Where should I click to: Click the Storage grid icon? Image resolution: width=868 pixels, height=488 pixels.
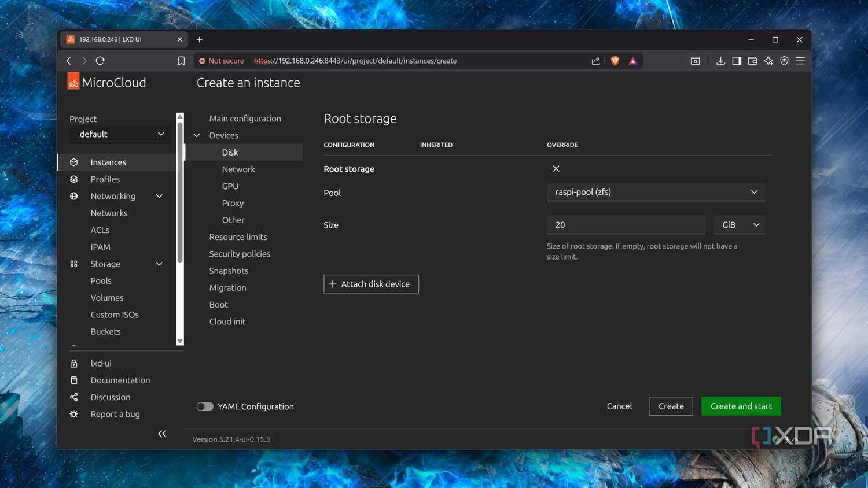click(x=73, y=264)
